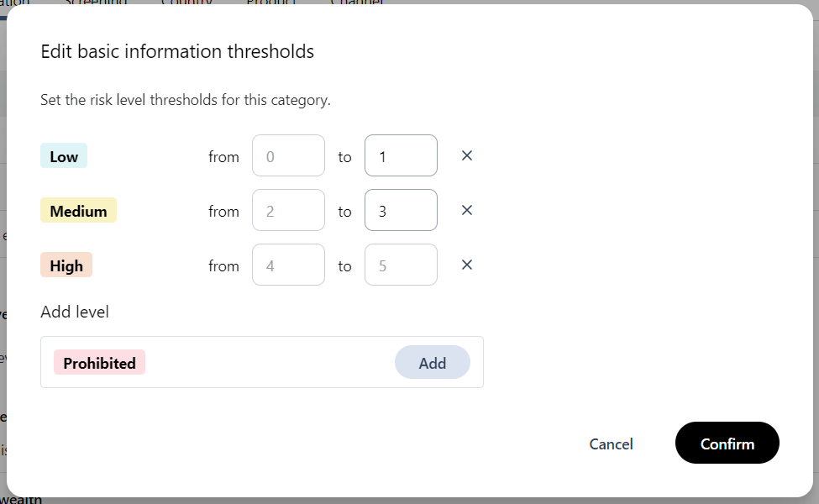Screen dimensions: 819x504
Task: Click the Low 'from' value field
Action: tap(288, 156)
